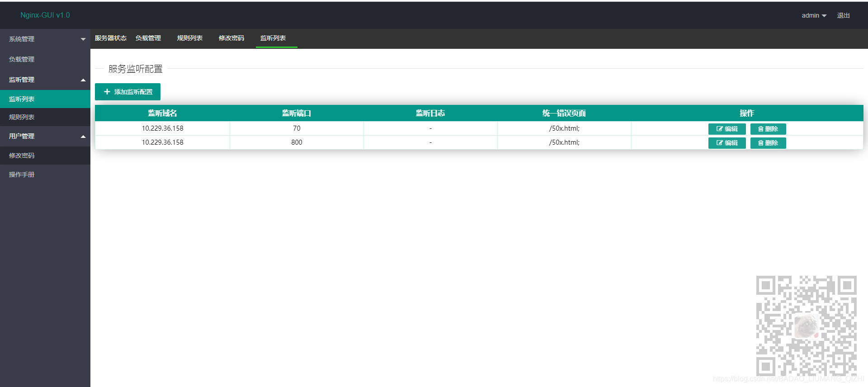Open 操作手册 in the sidebar
The image size is (868, 387).
(x=45, y=175)
